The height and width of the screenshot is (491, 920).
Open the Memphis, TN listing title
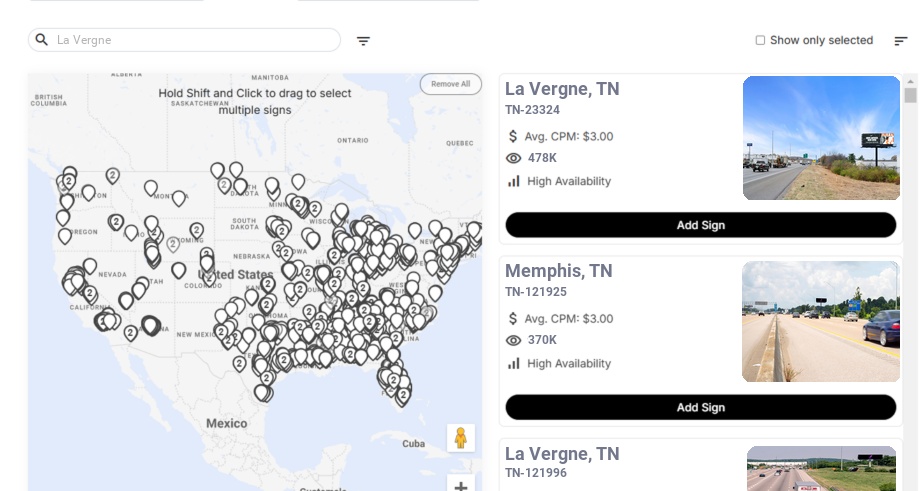tap(558, 271)
